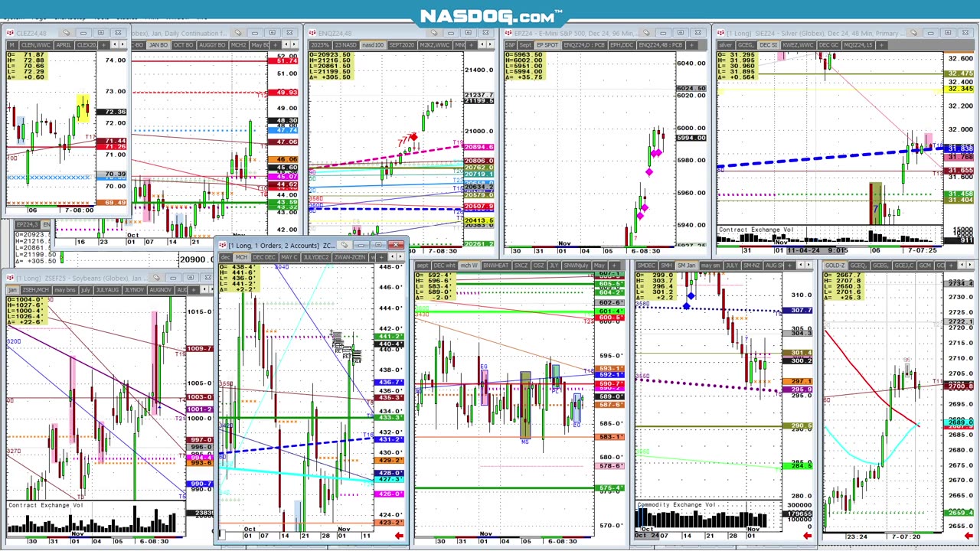This screenshot has height=551, width=980.
Task: Open the SM Jan tab
Action: point(686,266)
